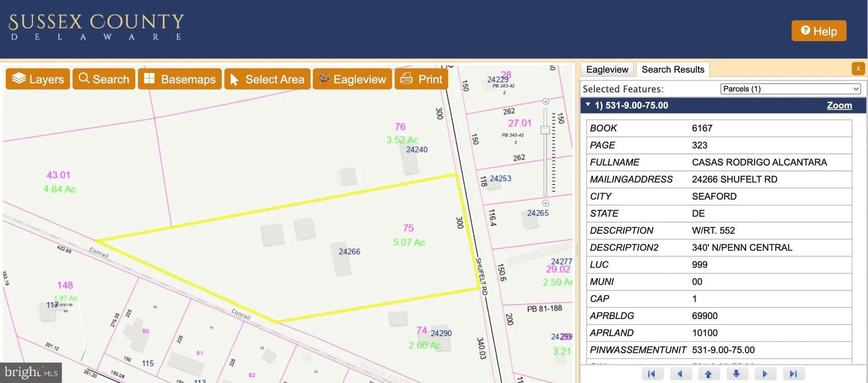Select the Search Results tab
The height and width of the screenshot is (383, 868).
[672, 70]
